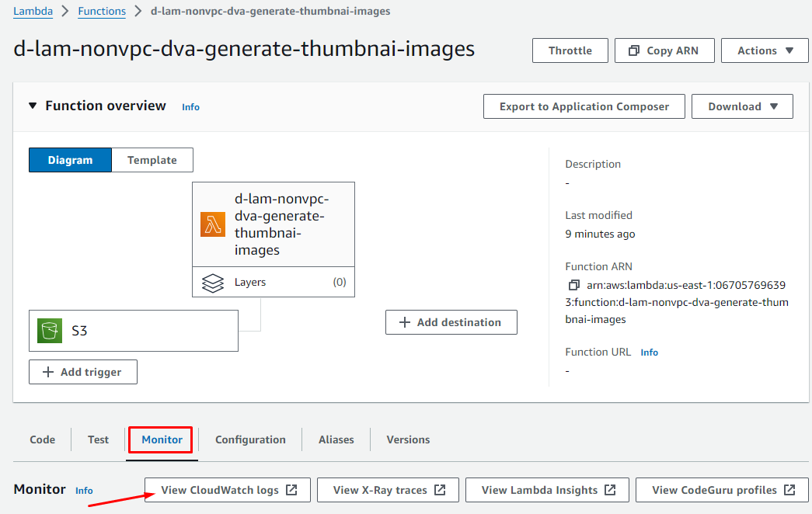Screen dimensions: 812x514
Task: Open the Download dropdown
Action: click(x=742, y=106)
